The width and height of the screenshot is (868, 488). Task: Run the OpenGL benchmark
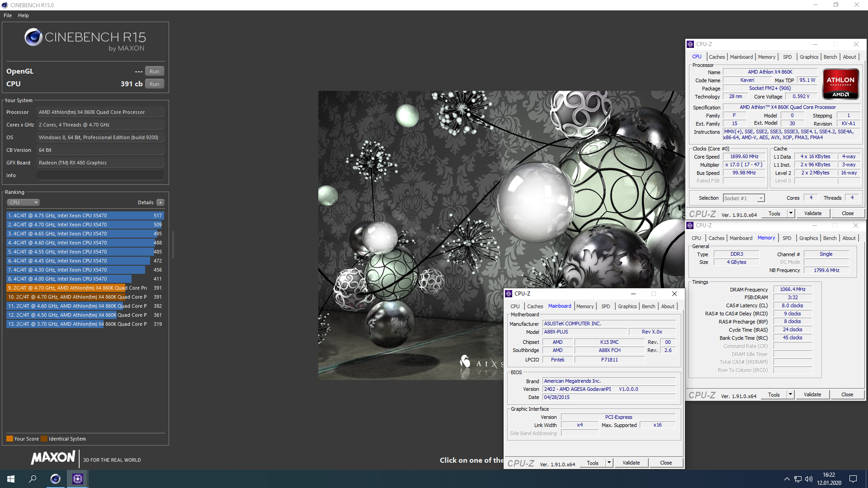click(x=154, y=71)
